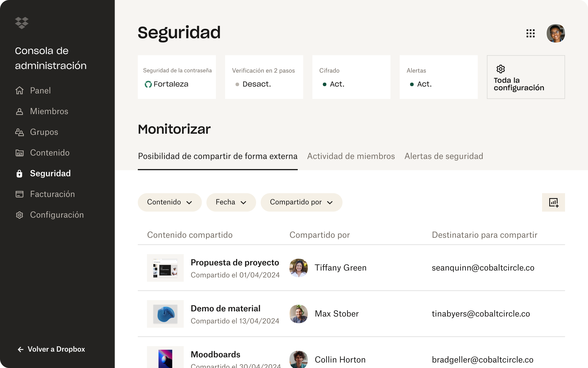Viewport: 588px width, 368px height.
Task: Open Seguridad de la contraseña card
Action: pos(177,77)
